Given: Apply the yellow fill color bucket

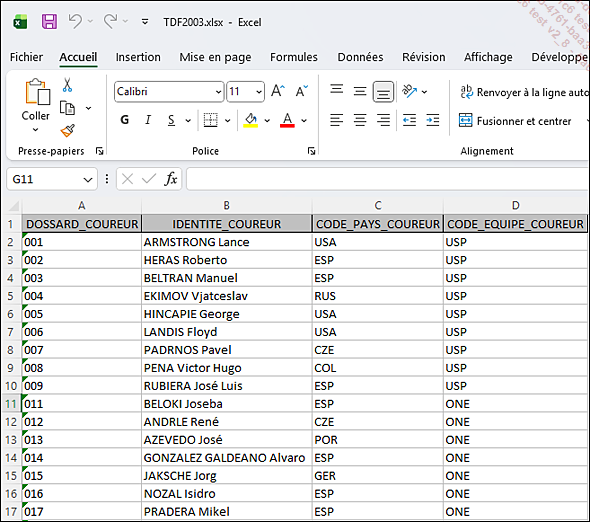Looking at the screenshot, I should coord(251,120).
